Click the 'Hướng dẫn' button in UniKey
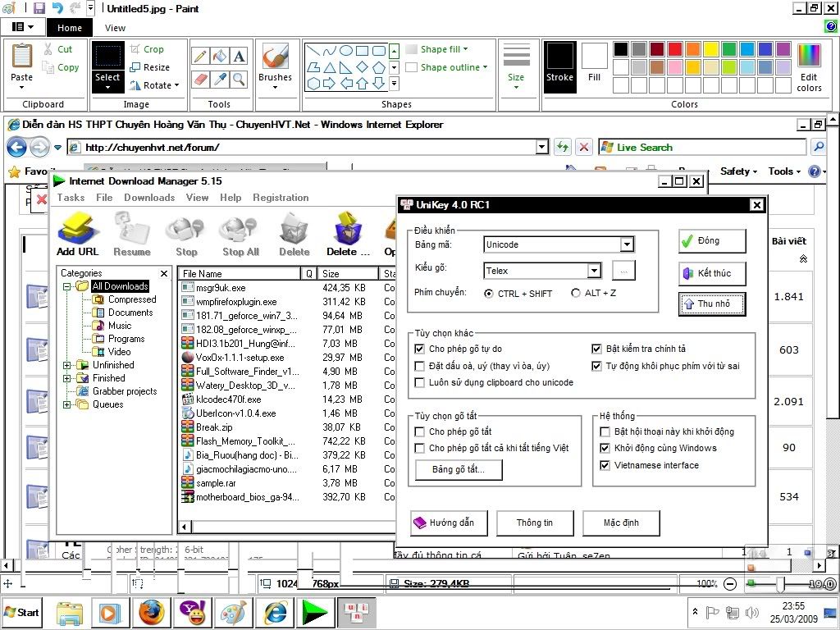Image resolution: width=840 pixels, height=630 pixels. [x=449, y=523]
